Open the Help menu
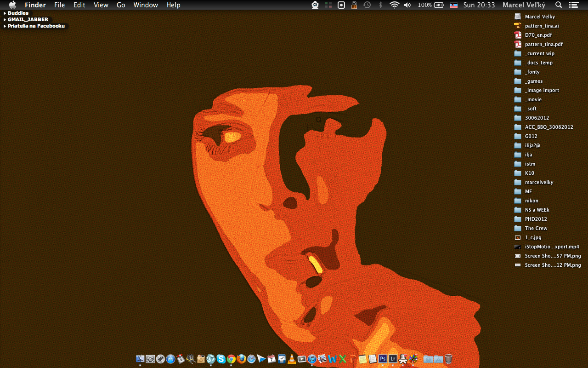588x368 pixels. (173, 5)
